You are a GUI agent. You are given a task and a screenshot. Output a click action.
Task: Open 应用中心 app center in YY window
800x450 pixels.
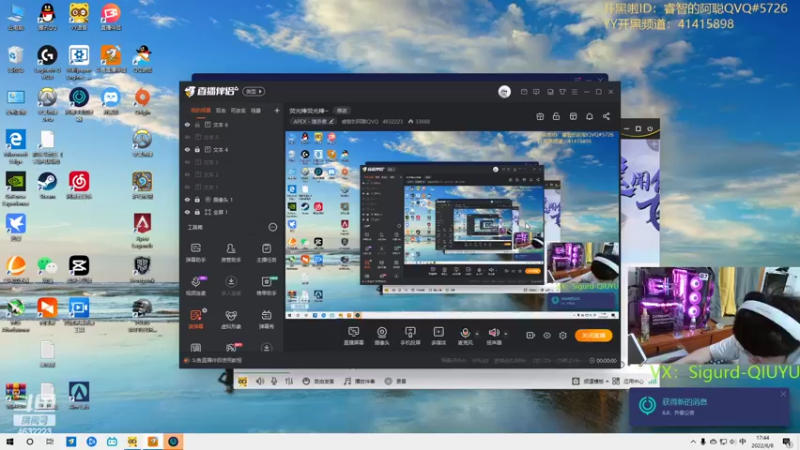click(628, 381)
